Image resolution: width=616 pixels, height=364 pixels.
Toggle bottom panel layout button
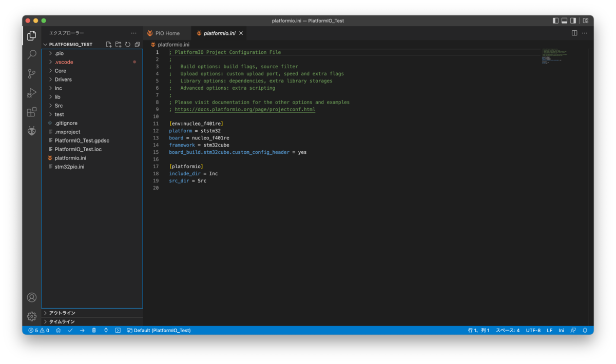(x=564, y=21)
